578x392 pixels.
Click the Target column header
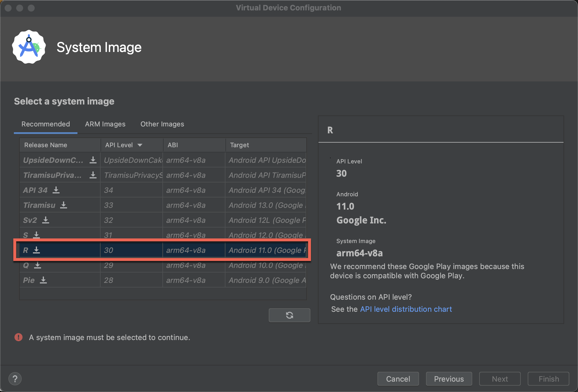(239, 145)
